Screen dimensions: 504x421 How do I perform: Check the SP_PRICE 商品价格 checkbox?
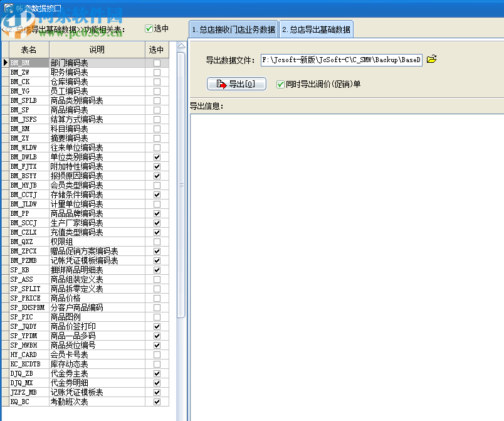(157, 298)
